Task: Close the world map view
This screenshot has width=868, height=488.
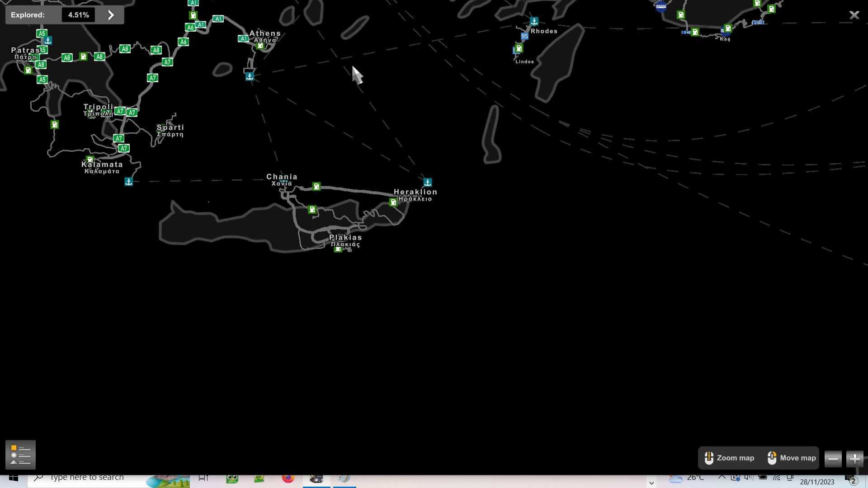Action: (x=854, y=15)
